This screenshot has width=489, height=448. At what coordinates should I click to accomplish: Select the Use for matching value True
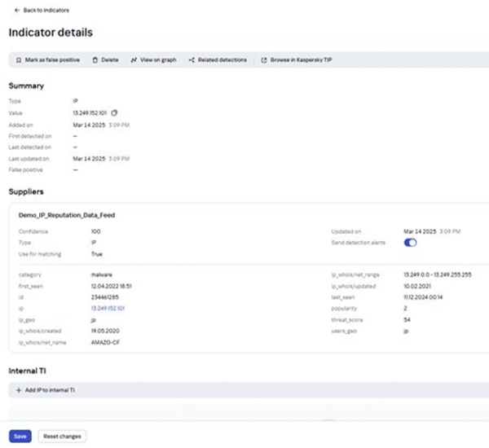97,254
